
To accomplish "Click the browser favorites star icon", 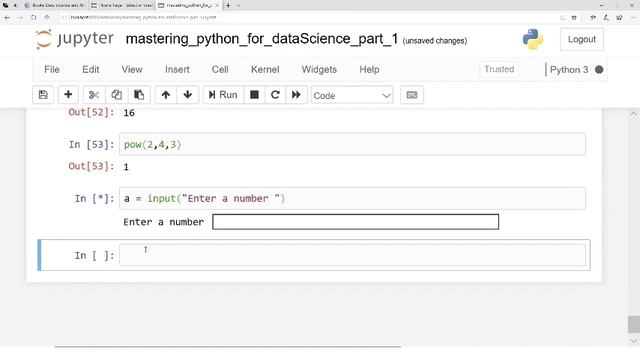I will pyautogui.click(x=574, y=18).
